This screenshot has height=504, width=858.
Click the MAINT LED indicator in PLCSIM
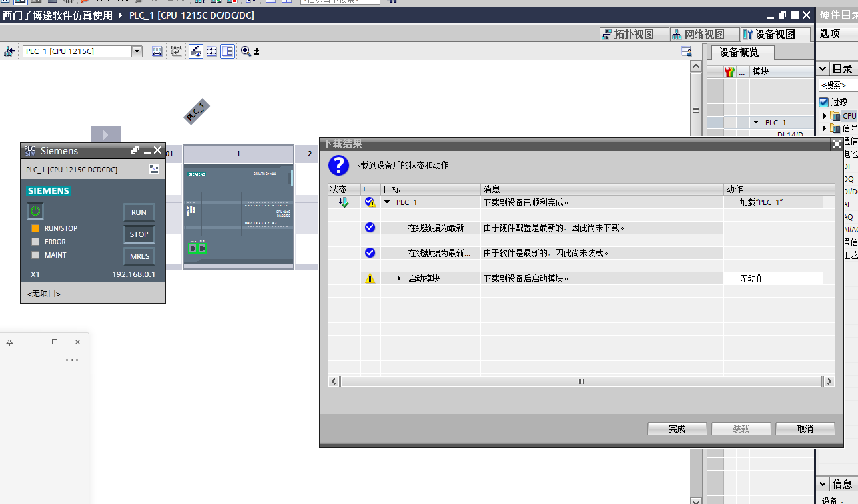[35, 255]
